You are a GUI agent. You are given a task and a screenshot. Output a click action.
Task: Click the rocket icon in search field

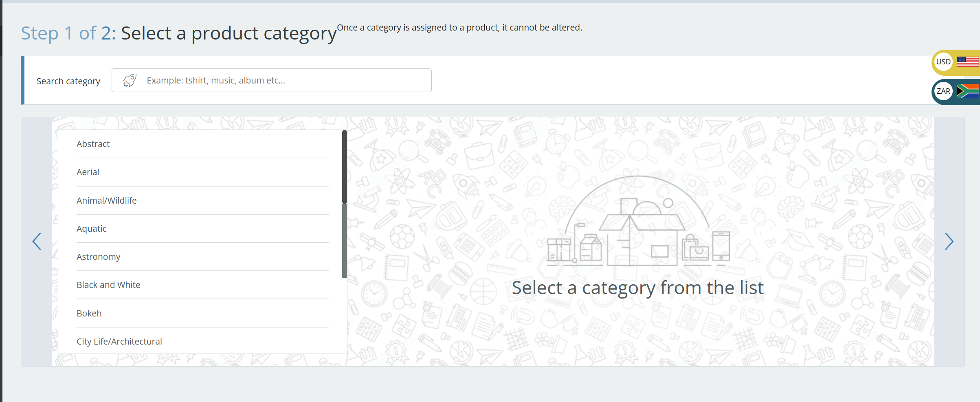tap(130, 80)
